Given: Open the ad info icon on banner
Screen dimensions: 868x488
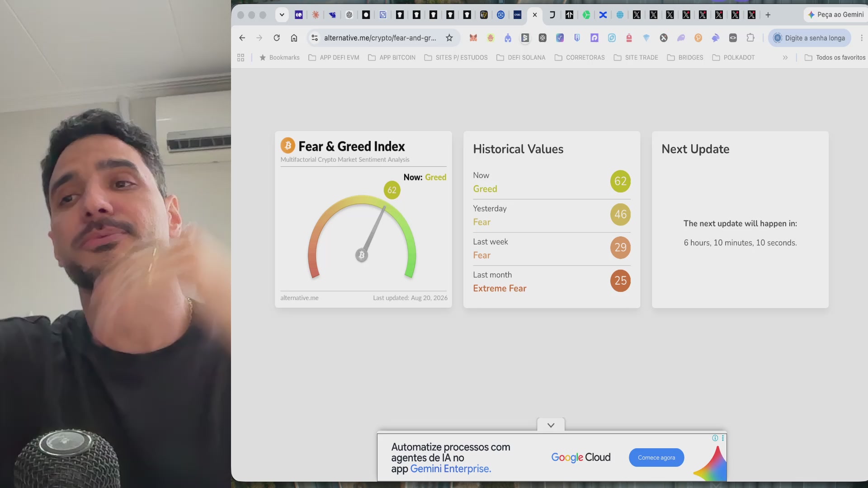Looking at the screenshot, I should click(715, 438).
